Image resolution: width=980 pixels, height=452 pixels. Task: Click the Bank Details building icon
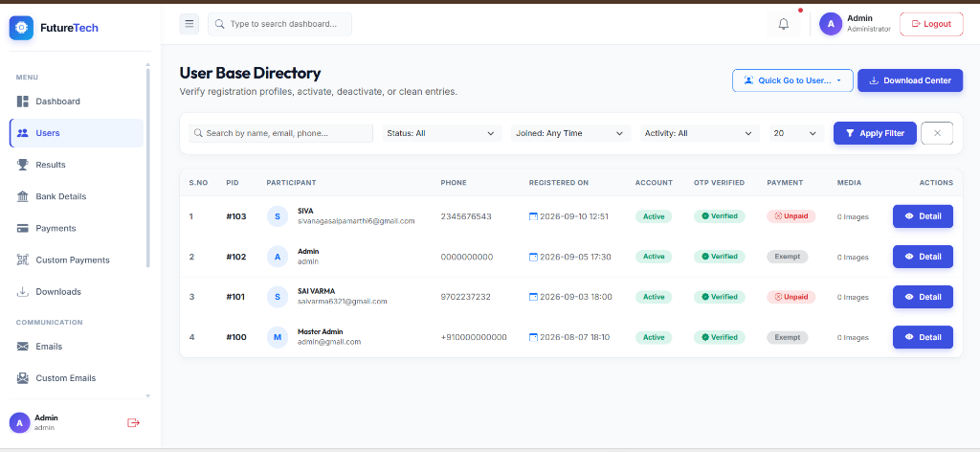pyautogui.click(x=23, y=196)
